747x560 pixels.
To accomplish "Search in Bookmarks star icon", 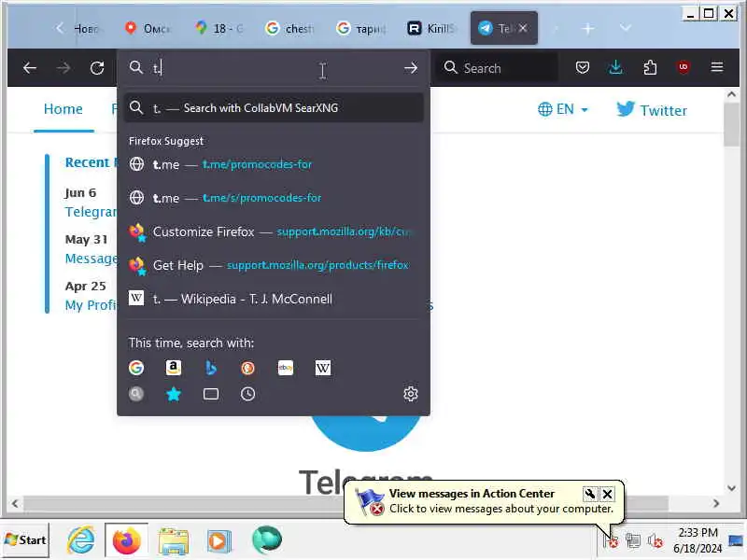I will (174, 394).
